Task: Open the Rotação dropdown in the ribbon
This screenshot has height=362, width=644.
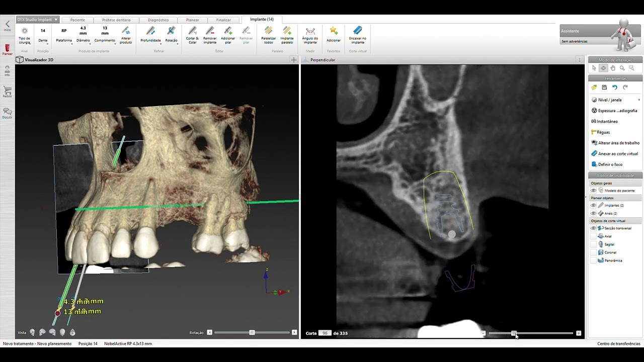Action: [171, 36]
